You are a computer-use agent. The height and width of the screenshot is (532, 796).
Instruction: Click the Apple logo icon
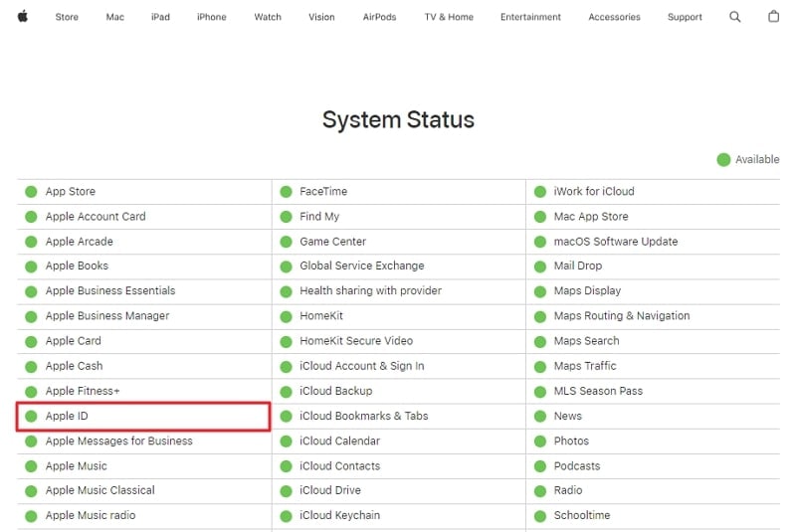pyautogui.click(x=23, y=16)
